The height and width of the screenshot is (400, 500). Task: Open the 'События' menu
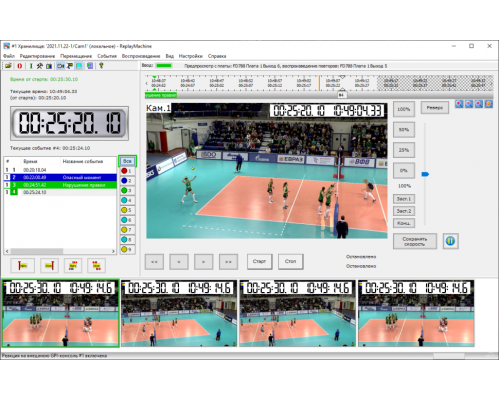point(107,56)
